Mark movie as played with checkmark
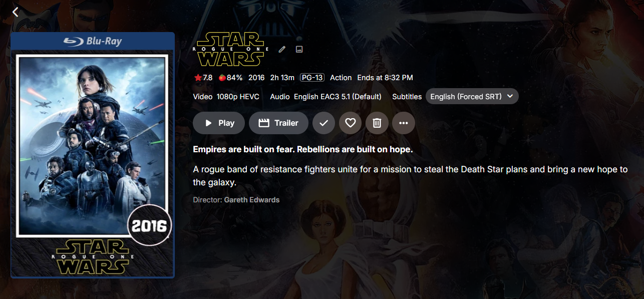Viewport: 644px width, 299px height. (324, 123)
